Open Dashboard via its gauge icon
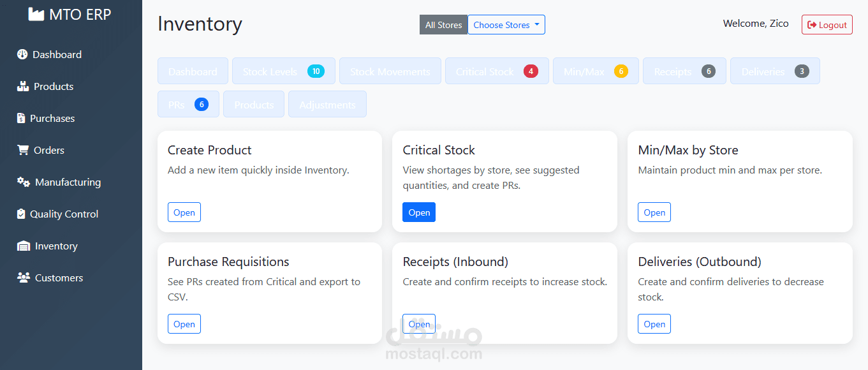 tap(22, 54)
